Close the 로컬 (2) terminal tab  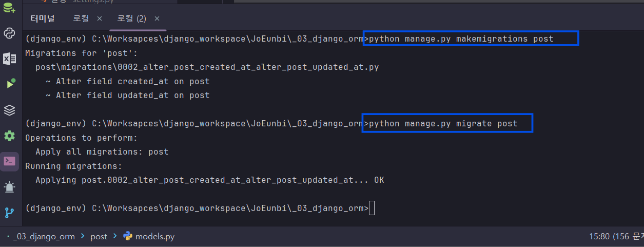coord(157,18)
